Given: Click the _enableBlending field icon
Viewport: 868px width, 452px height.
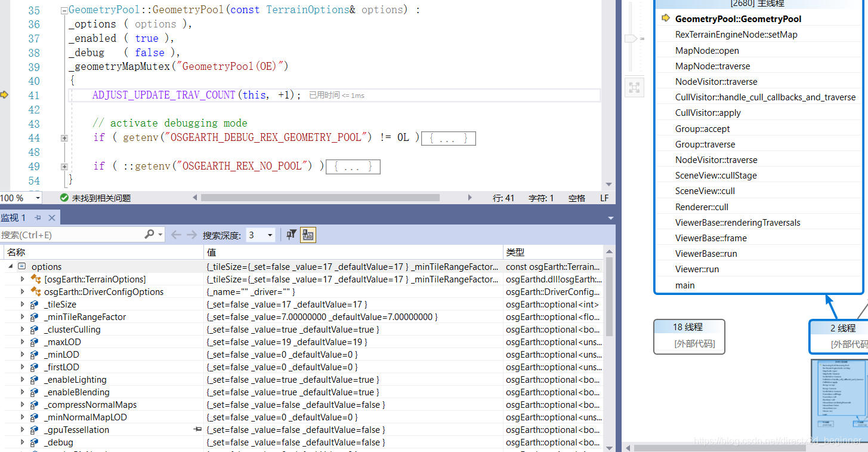Looking at the screenshot, I should point(35,392).
